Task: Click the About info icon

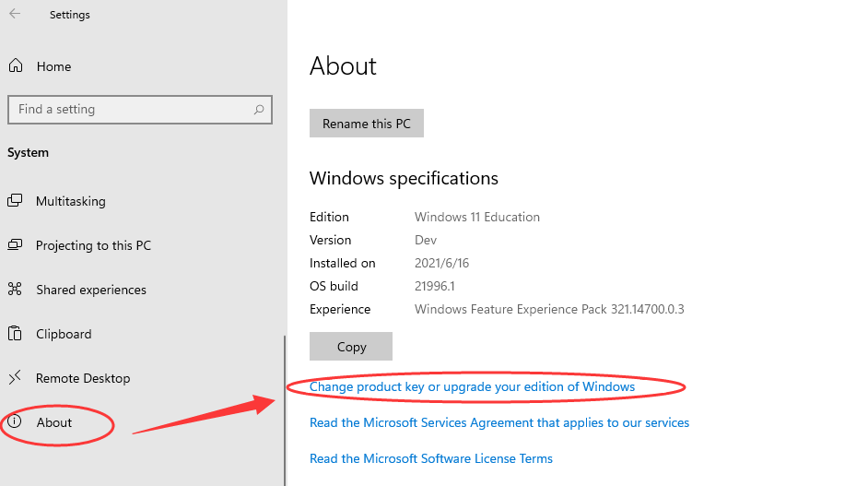Action: tap(15, 422)
